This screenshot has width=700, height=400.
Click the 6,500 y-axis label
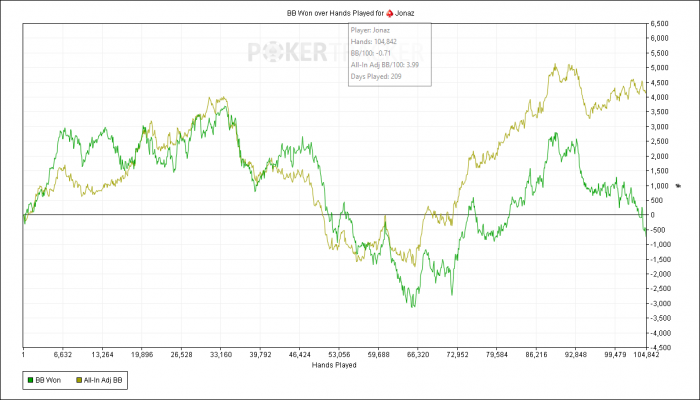click(659, 24)
